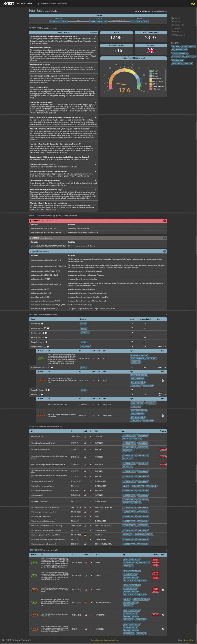Show info icon for Google CrashLytics tracker
The image size is (197, 644).
click(48, 347)
